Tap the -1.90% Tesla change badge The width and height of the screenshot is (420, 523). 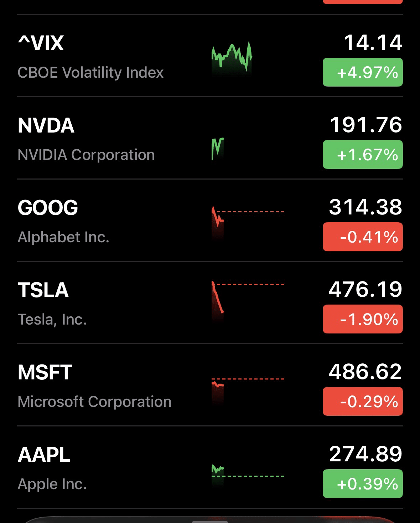click(363, 319)
